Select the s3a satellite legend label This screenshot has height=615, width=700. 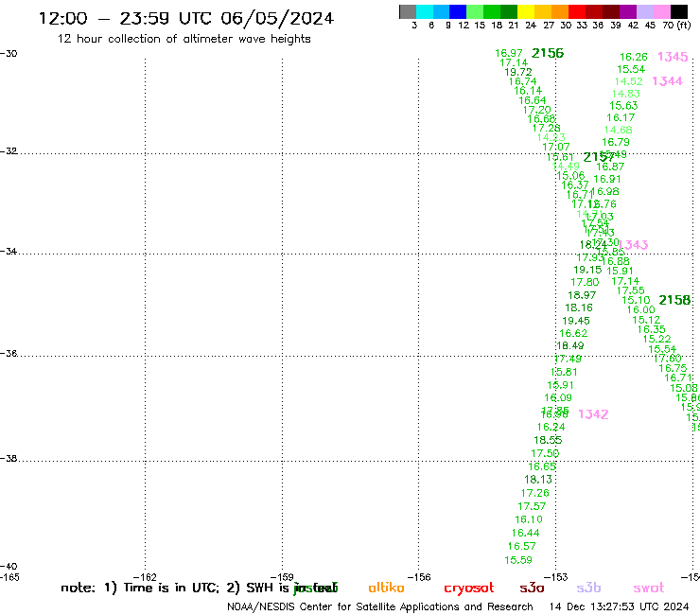(x=532, y=588)
